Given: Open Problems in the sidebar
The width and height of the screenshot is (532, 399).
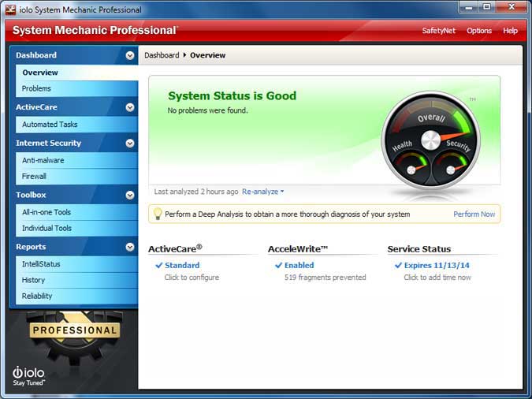Looking at the screenshot, I should [76, 88].
